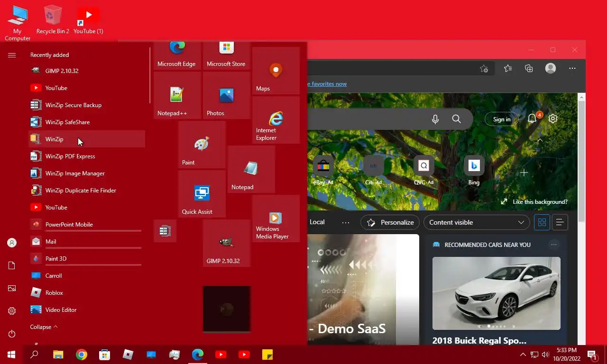Open 2018 Buick Regal article headline

479,340
